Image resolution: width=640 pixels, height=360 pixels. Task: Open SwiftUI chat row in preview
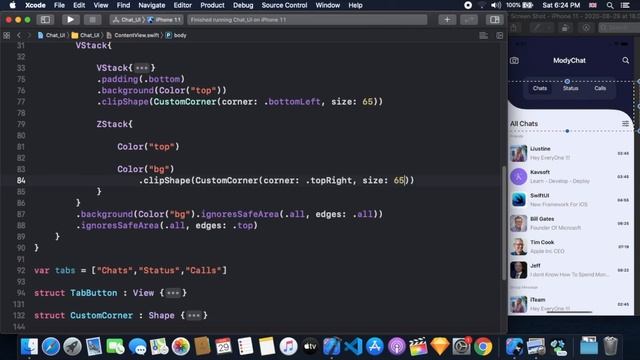(571, 200)
